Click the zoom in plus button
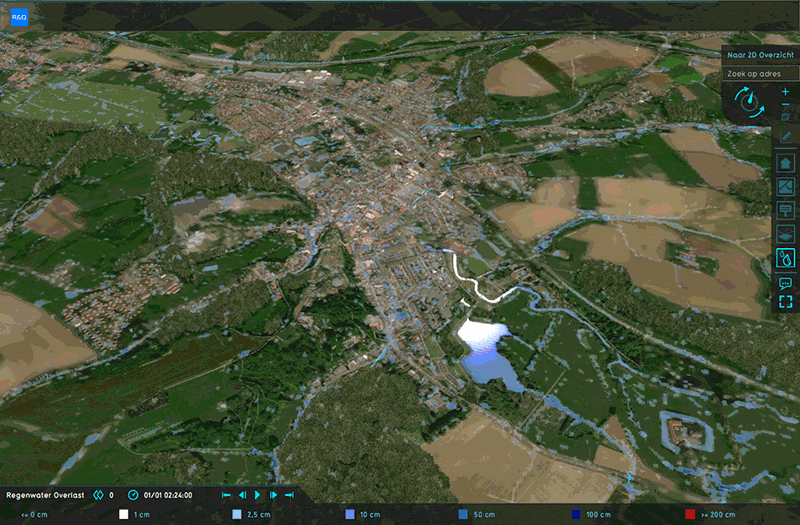 (x=785, y=91)
